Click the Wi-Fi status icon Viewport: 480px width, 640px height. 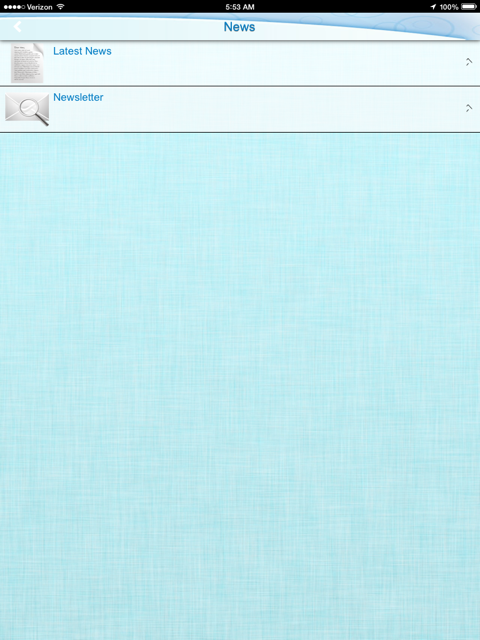(x=61, y=7)
